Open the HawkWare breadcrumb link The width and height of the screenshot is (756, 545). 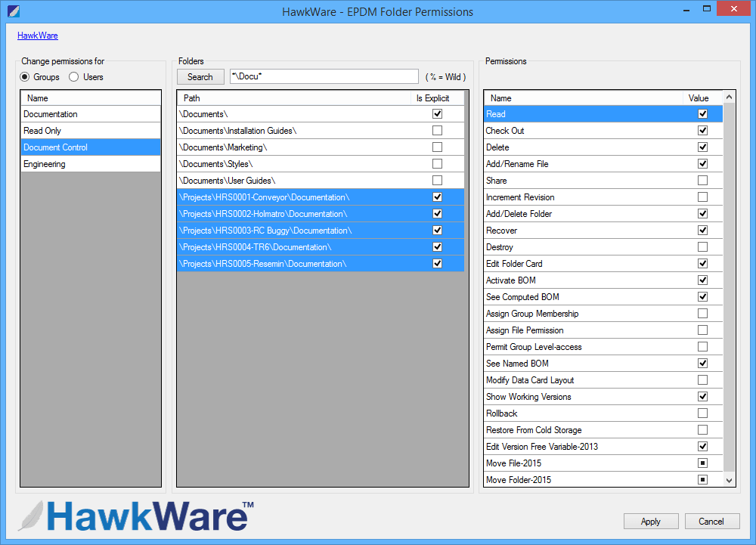[37, 35]
